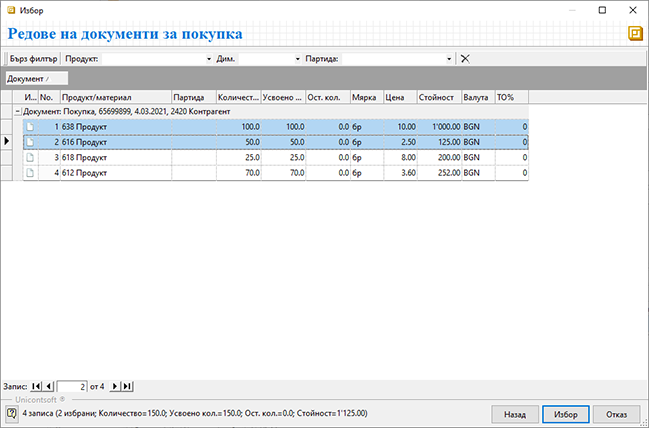Open the Дим. filter dropdown
The image size is (649, 428).
pos(297,59)
